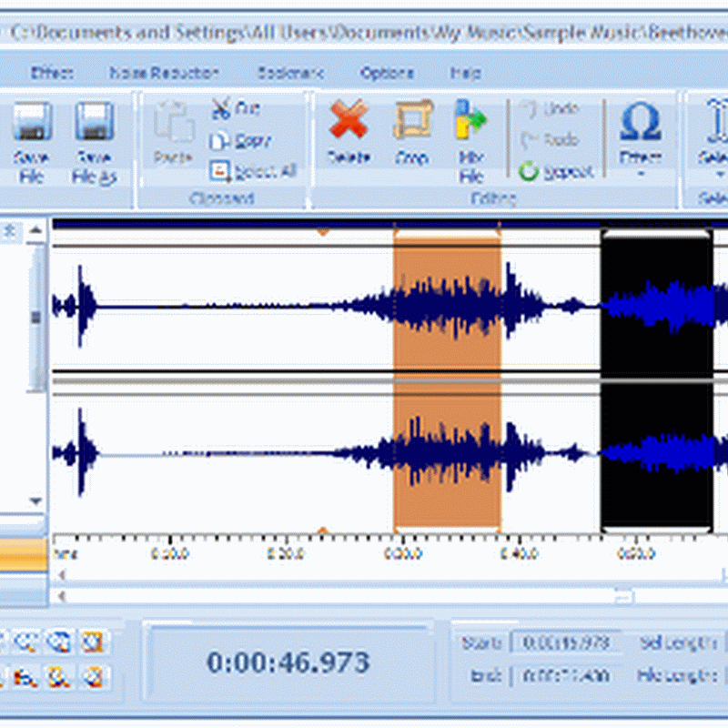This screenshot has width=728, height=728.
Task: Open the Noise Reduction menu
Action: click(164, 73)
